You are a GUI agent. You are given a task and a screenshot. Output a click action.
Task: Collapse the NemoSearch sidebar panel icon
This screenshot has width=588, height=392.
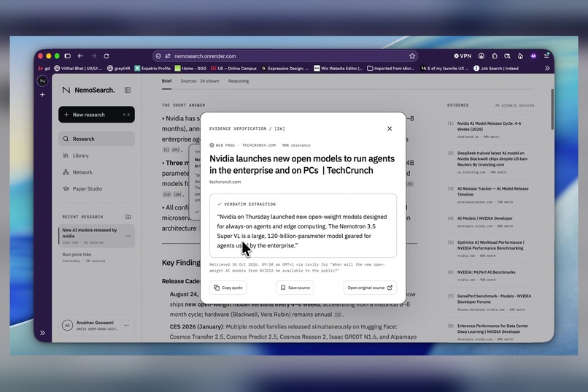coord(128,90)
